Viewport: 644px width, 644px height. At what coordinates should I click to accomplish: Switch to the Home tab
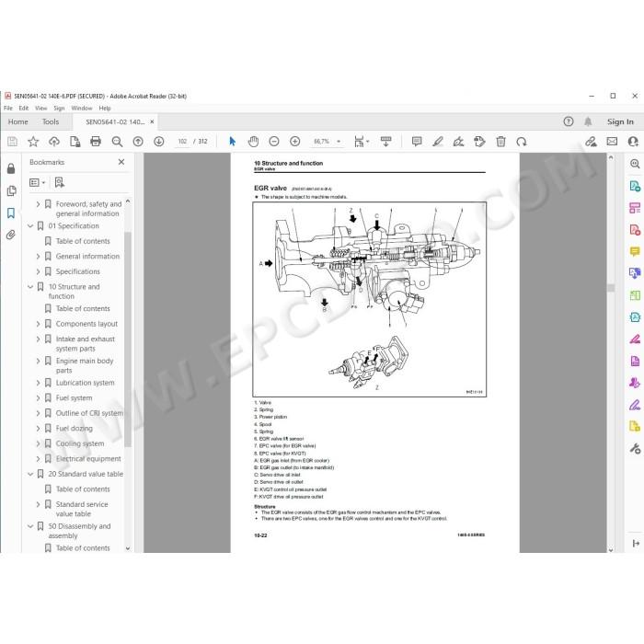click(18, 121)
